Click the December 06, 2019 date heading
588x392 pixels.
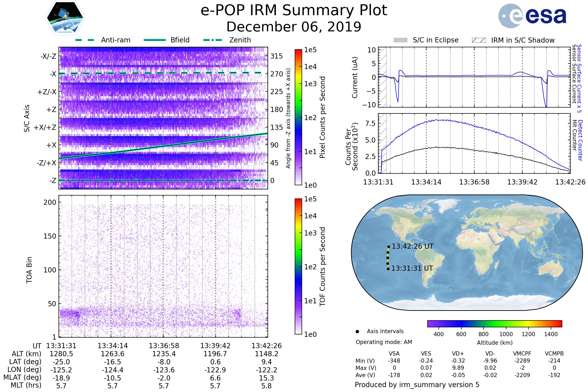click(294, 27)
